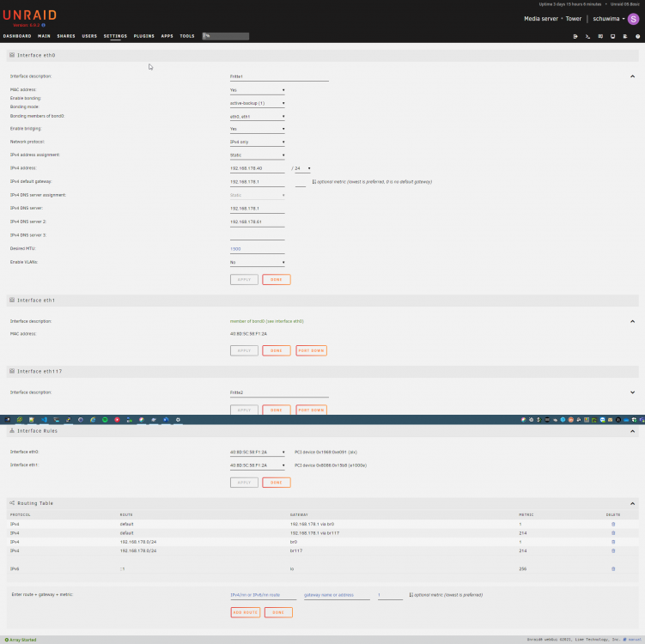Click the Unraid logo

(x=29, y=15)
